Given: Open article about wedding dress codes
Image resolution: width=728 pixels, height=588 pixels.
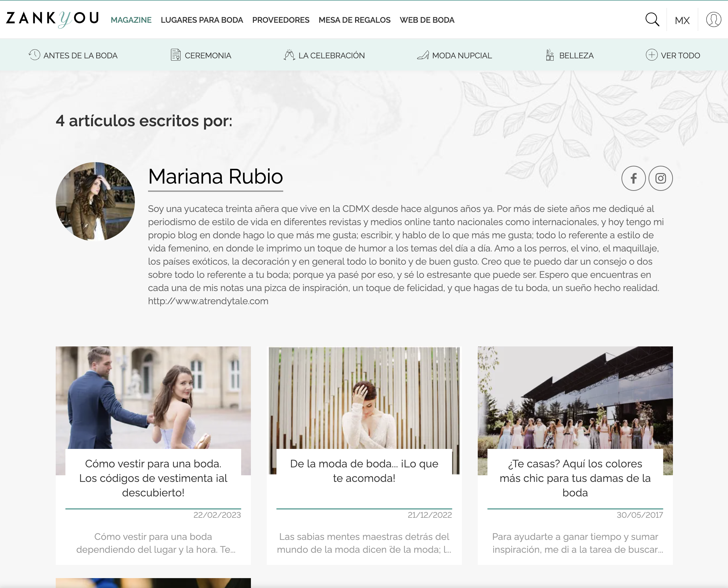Looking at the screenshot, I should click(x=153, y=479).
